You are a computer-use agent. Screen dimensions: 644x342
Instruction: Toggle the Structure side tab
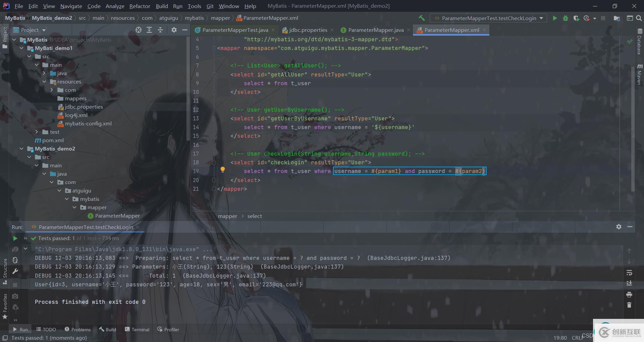pos(5,271)
